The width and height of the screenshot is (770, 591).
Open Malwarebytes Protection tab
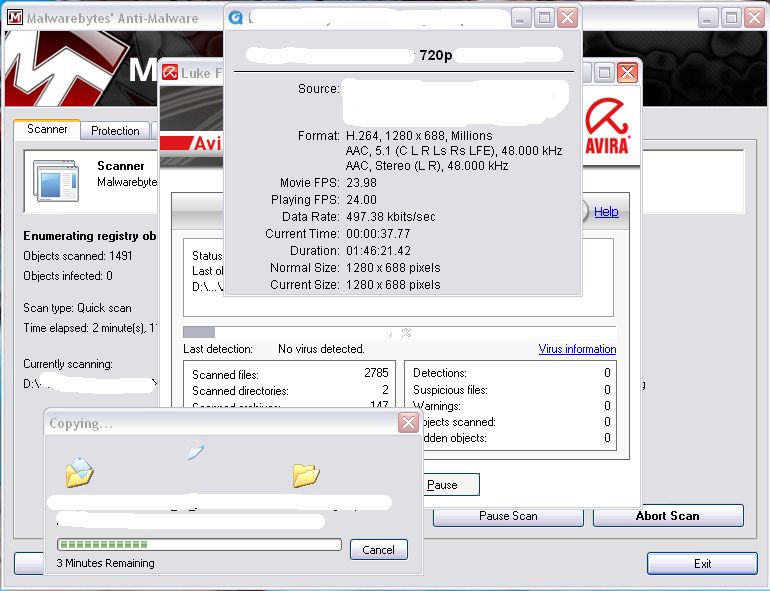coord(115,131)
